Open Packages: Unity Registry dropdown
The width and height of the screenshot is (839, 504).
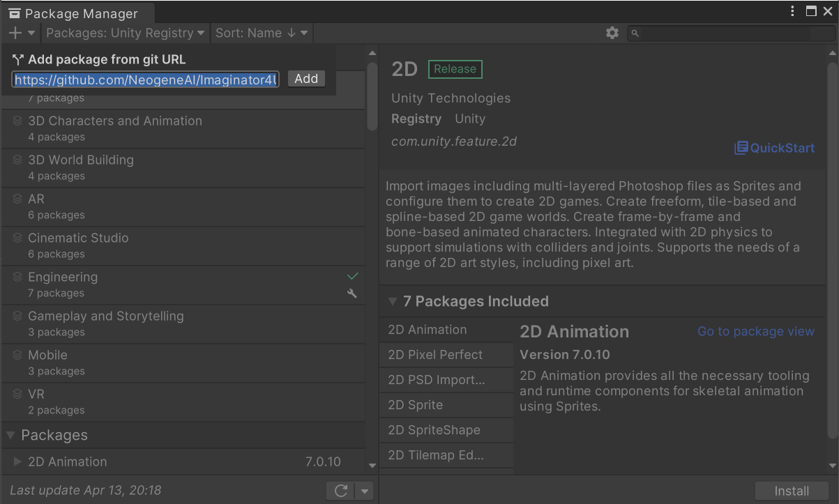126,33
